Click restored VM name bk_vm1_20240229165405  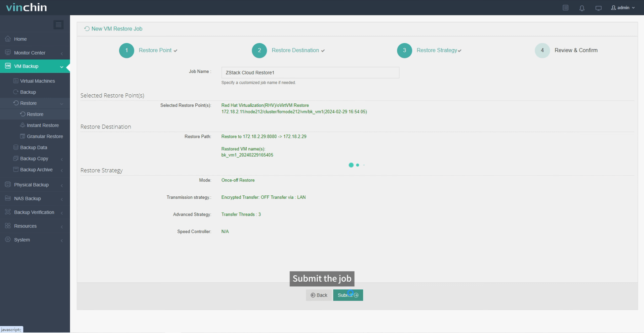pos(247,155)
